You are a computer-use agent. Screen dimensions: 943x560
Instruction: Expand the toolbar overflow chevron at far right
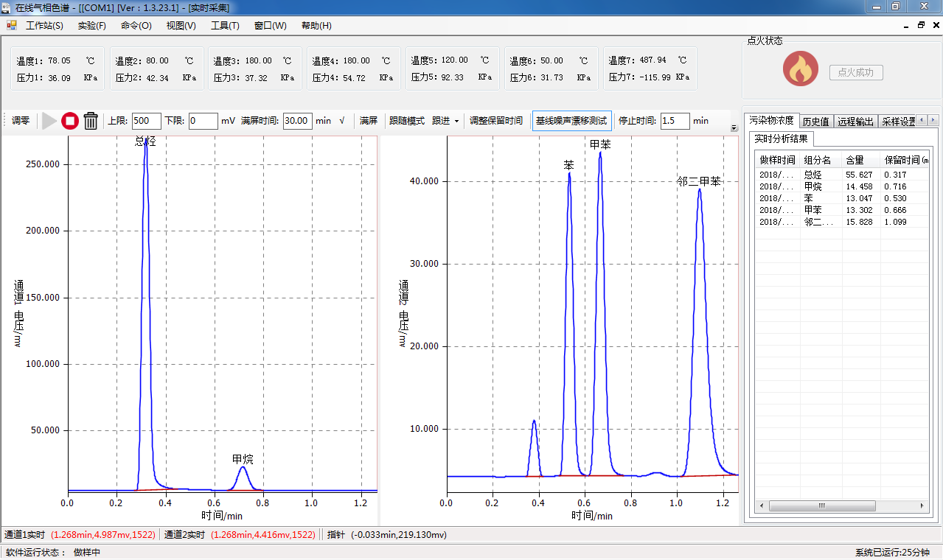pyautogui.click(x=734, y=127)
